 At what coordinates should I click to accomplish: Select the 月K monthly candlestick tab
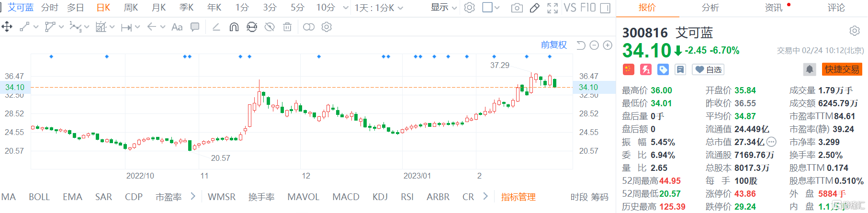pyautogui.click(x=158, y=8)
